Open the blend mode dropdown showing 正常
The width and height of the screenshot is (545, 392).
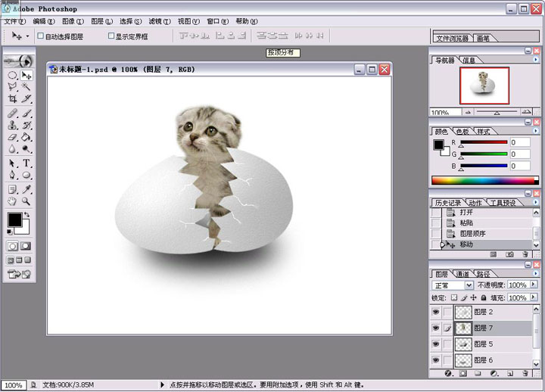(x=452, y=285)
